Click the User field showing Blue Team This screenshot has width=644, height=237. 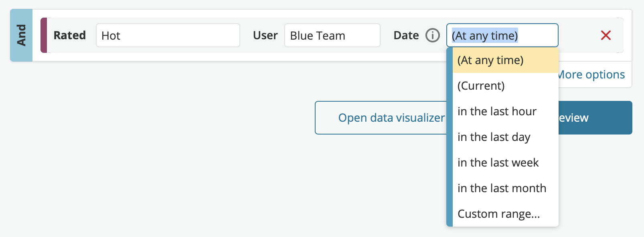332,35
